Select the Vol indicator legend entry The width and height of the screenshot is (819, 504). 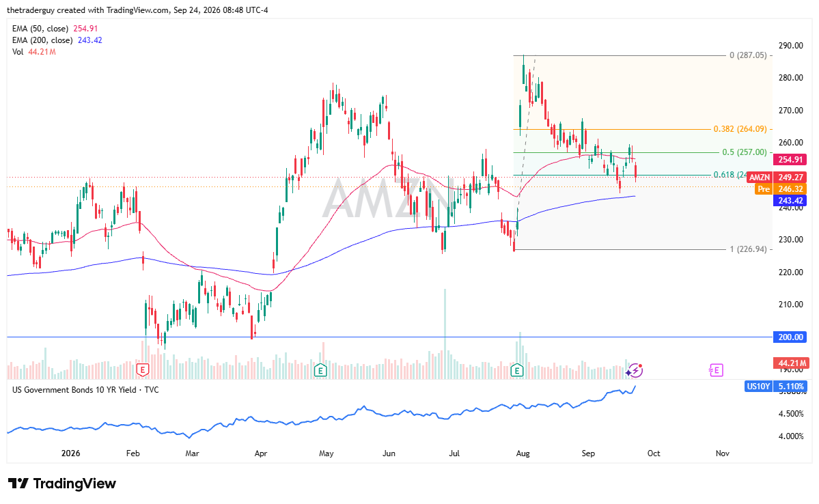tap(34, 52)
